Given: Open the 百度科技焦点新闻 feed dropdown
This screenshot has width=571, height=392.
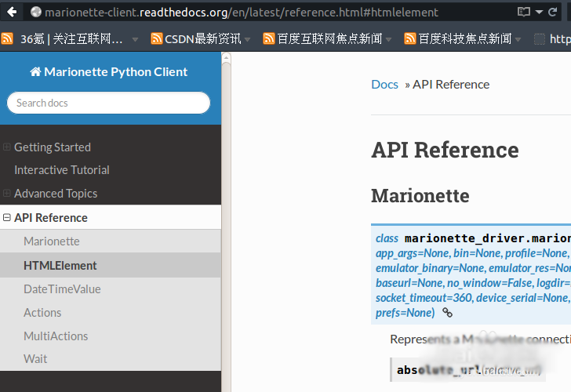Looking at the screenshot, I should (520, 38).
